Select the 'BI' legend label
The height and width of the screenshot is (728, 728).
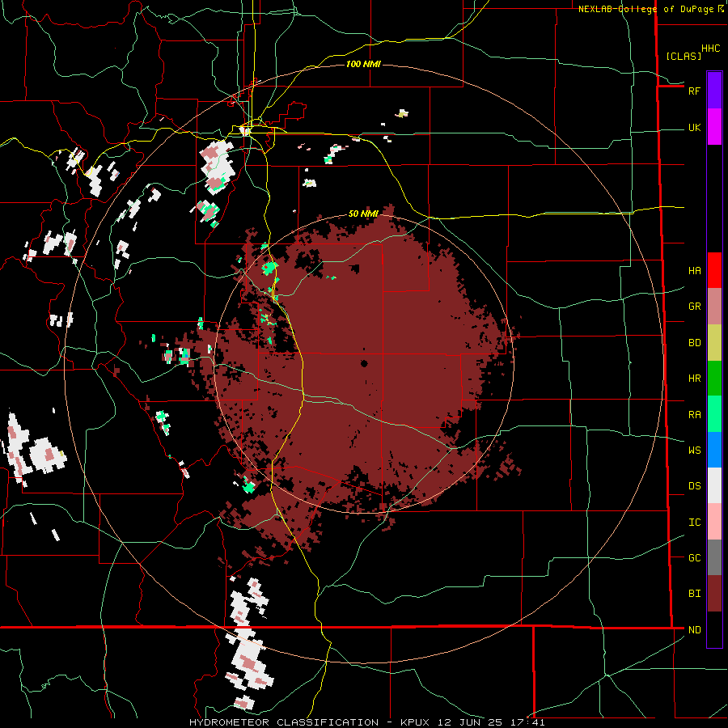coord(694,594)
